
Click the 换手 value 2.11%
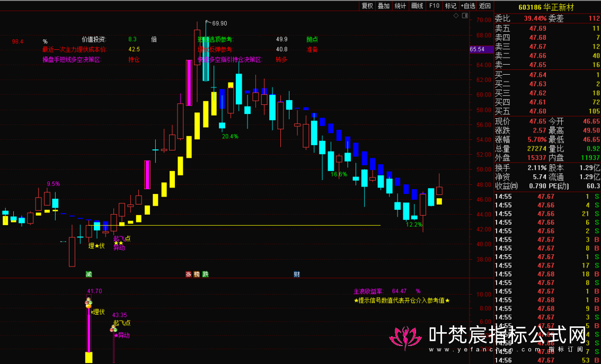[536, 167]
